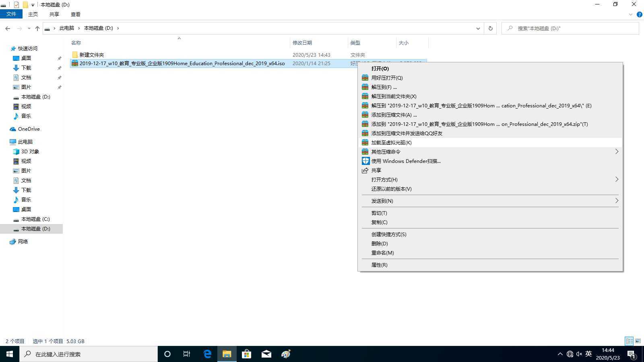This screenshot has height=362, width=644.
Task: Open Microsoft Edge from the taskbar
Action: 207,354
